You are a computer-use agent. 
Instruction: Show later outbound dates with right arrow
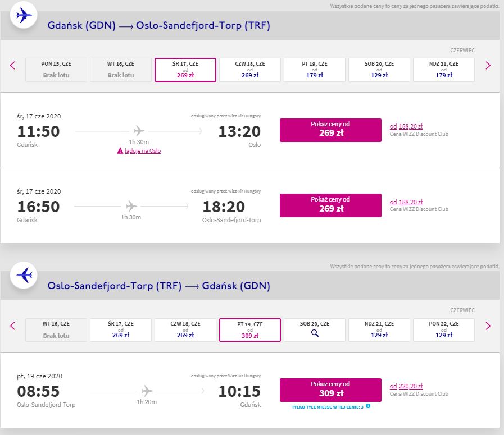click(488, 66)
